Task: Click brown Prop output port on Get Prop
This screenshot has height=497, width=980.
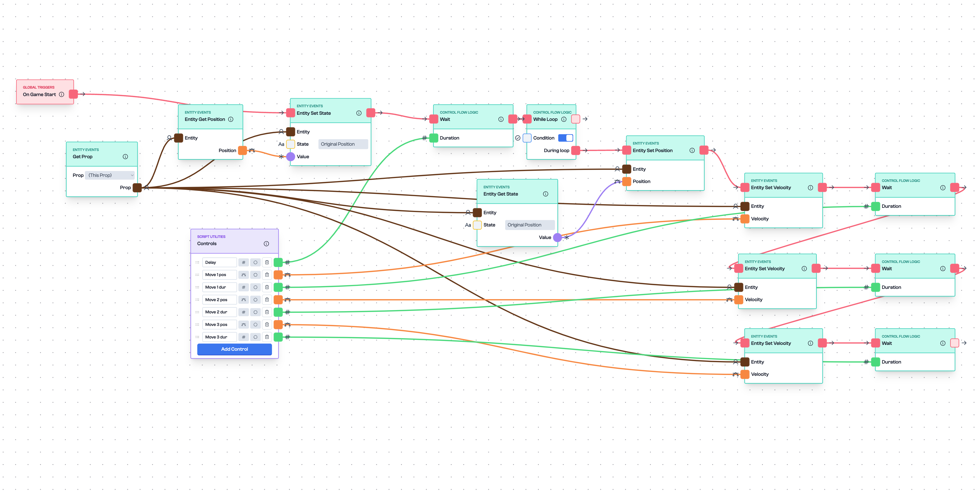Action: pyautogui.click(x=137, y=187)
